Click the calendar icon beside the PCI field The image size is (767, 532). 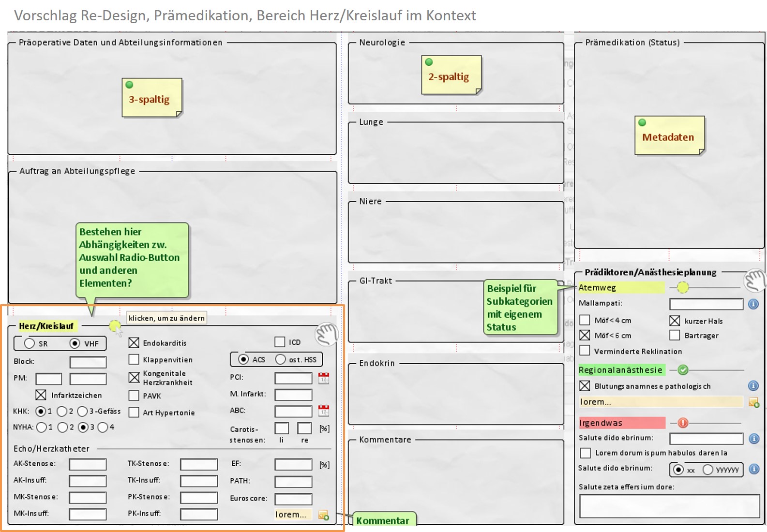[324, 378]
